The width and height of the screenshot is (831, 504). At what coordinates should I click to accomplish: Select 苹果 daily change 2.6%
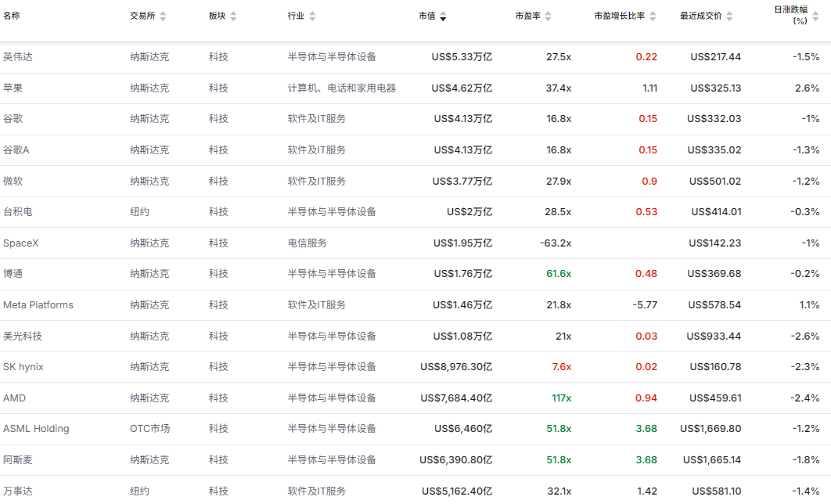point(808,88)
